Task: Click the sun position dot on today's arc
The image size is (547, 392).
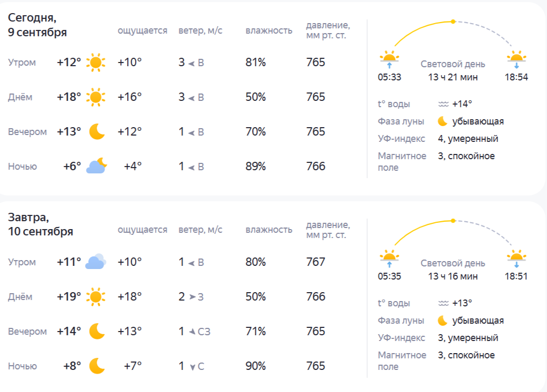Action: 453,22
